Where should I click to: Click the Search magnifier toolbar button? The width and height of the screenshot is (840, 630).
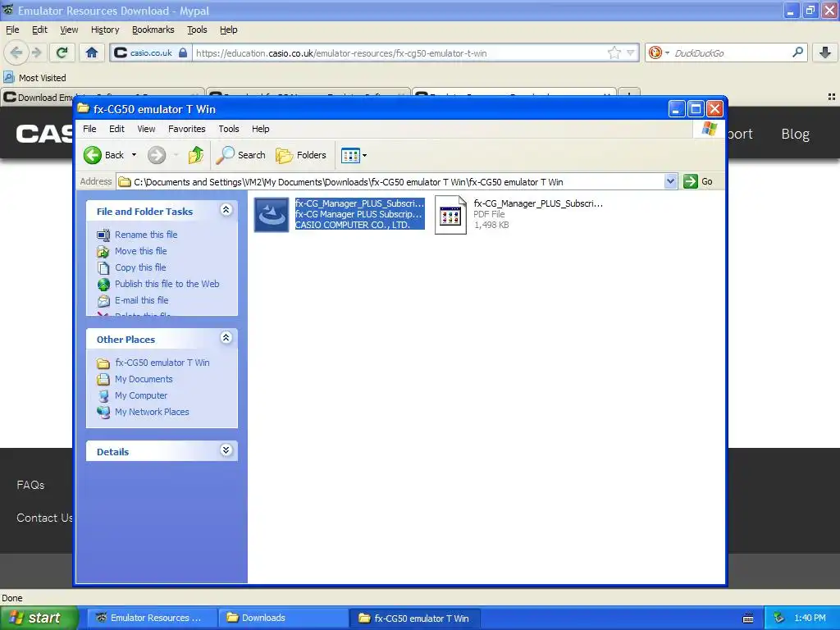pyautogui.click(x=240, y=155)
